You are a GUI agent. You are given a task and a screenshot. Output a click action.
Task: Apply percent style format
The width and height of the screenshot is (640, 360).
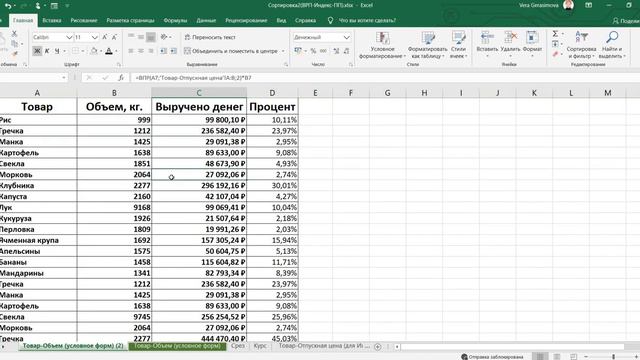pos(313,51)
